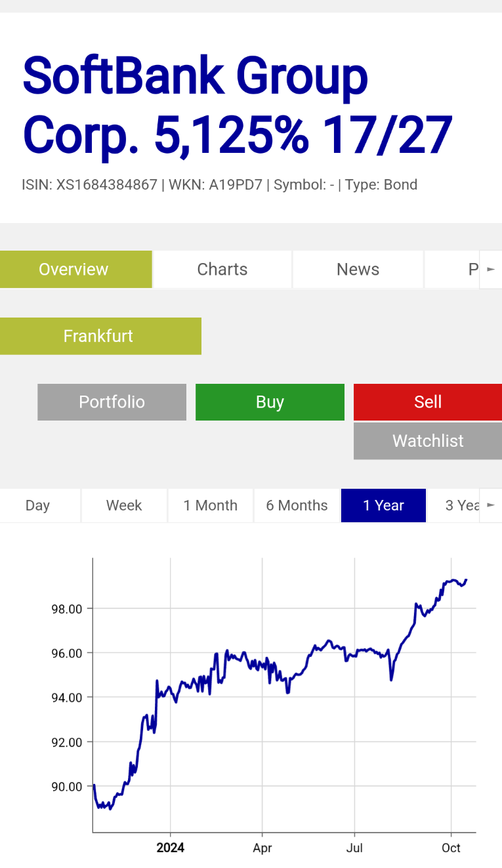502x868 pixels.
Task: Click the arrow beside the time range tabs
Action: click(491, 505)
